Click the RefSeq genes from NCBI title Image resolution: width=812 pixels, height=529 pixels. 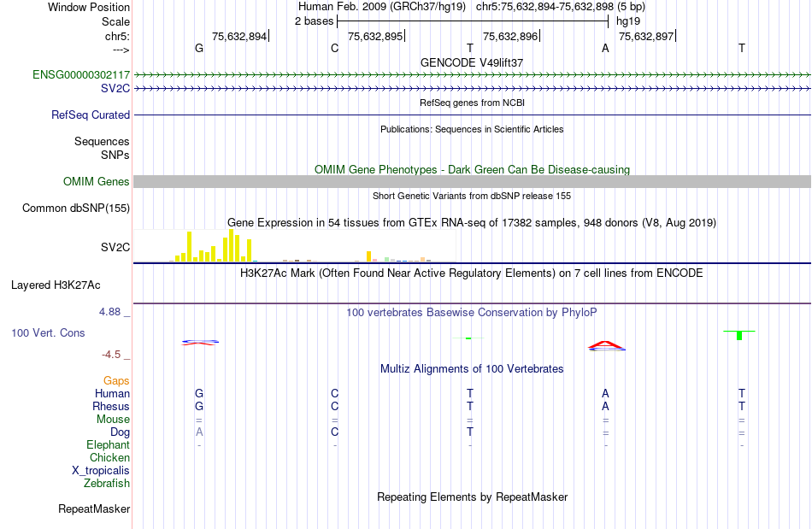(x=473, y=103)
